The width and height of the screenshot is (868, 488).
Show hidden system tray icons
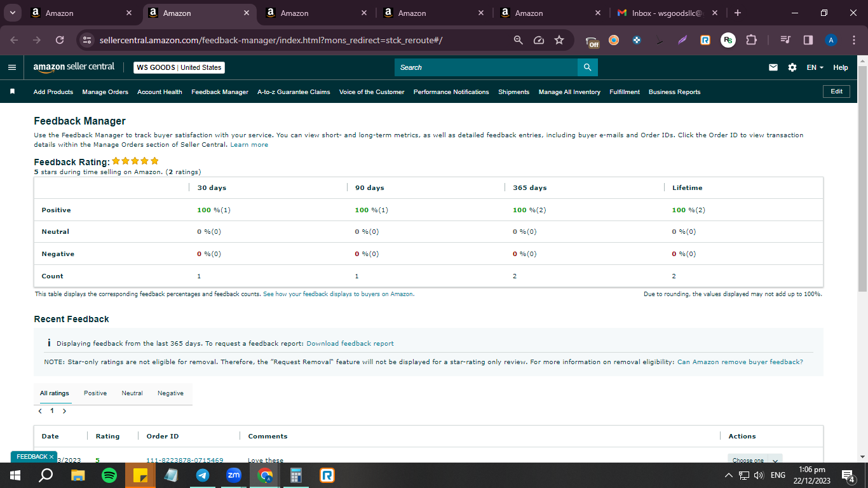click(x=728, y=475)
